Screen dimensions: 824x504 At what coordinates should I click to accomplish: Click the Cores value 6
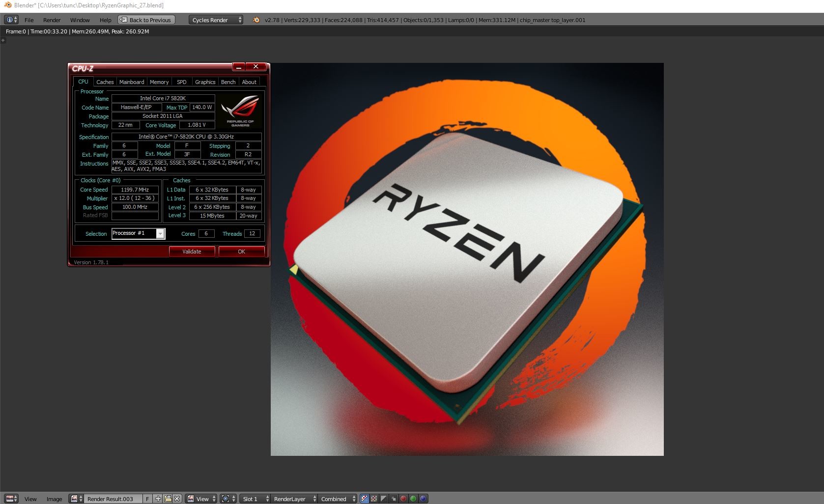tap(206, 234)
